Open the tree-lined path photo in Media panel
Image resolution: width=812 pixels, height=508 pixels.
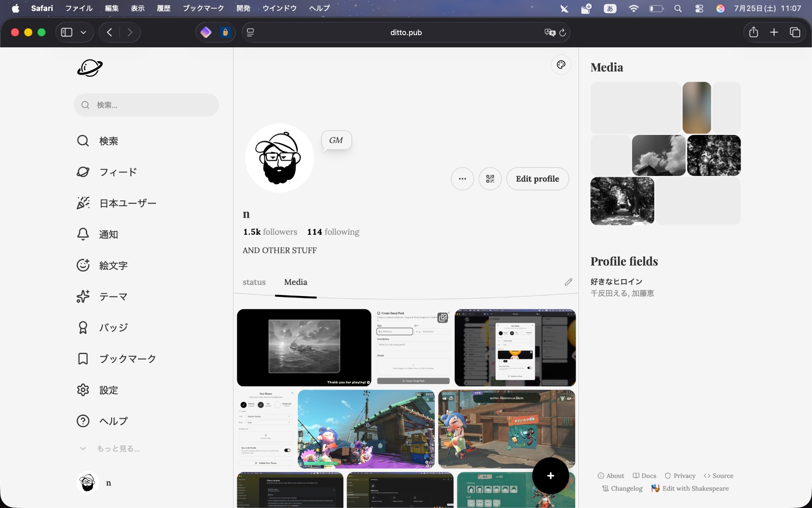tap(622, 201)
